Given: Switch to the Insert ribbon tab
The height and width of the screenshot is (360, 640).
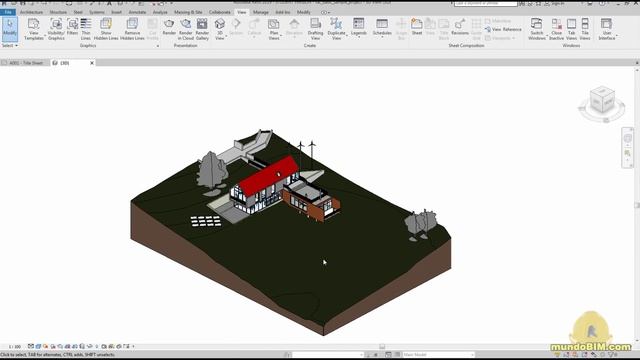Looking at the screenshot, I should click(116, 12).
